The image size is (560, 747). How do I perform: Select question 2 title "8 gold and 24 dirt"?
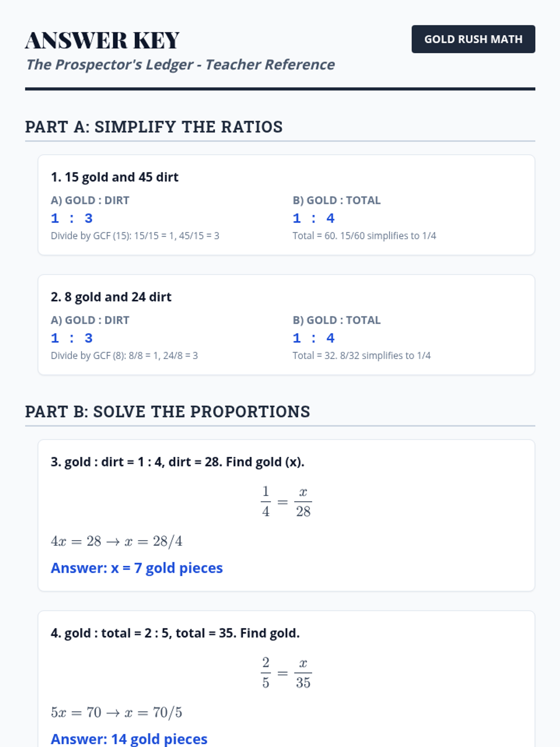[x=111, y=297]
